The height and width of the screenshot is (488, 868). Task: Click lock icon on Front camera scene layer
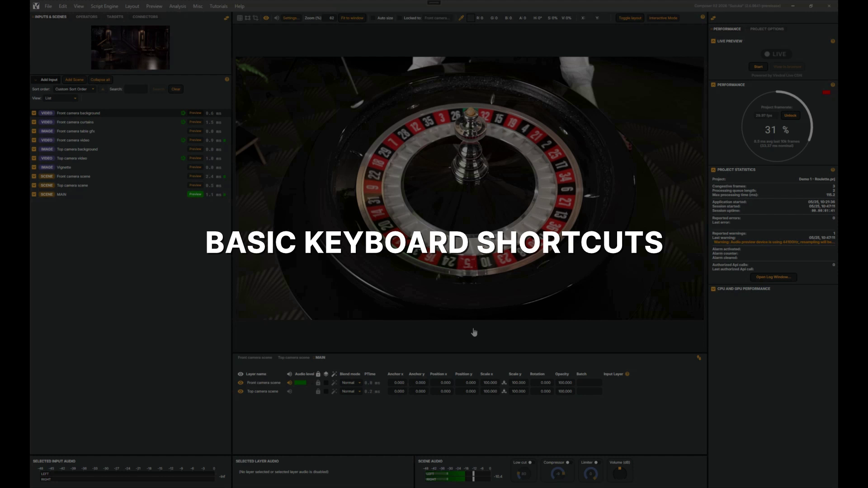318,383
